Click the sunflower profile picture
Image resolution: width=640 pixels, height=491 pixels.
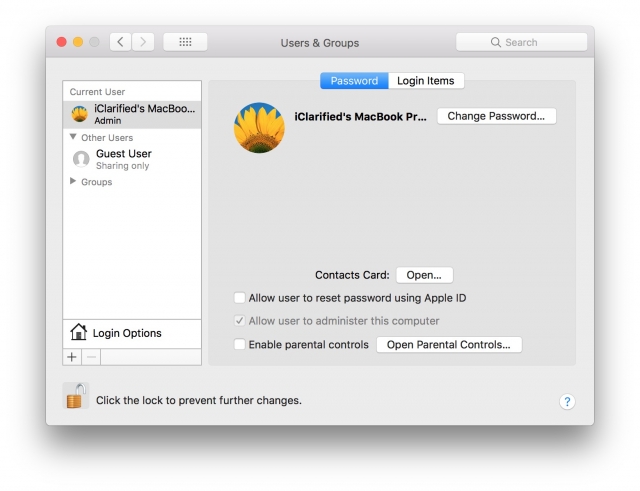tap(259, 128)
